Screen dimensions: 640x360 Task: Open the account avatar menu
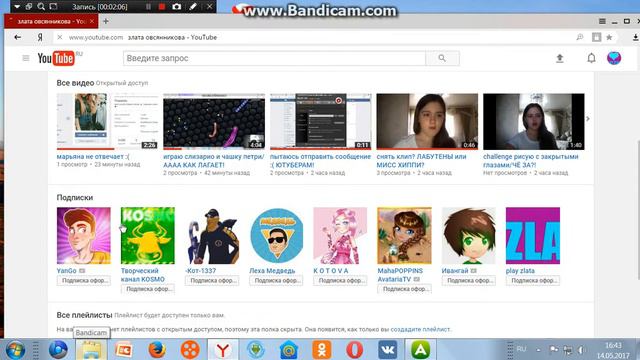pyautogui.click(x=614, y=58)
